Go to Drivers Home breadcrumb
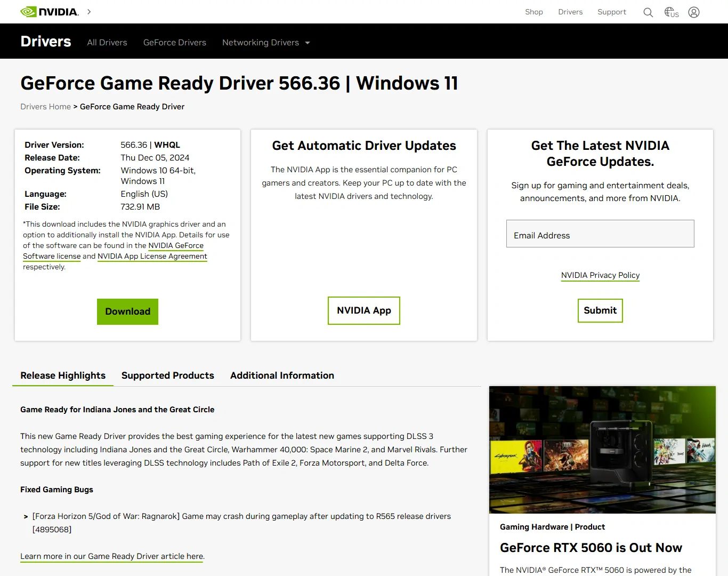 45,107
